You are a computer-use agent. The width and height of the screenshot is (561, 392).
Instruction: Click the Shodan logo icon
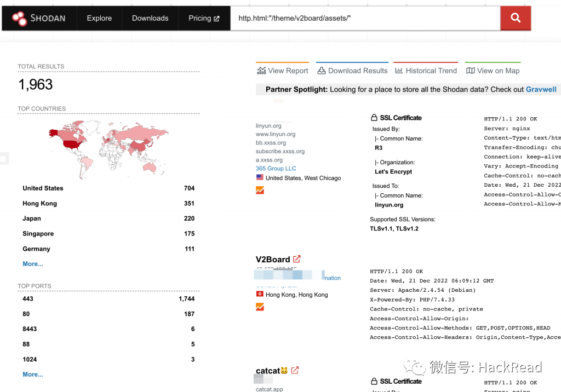click(19, 18)
